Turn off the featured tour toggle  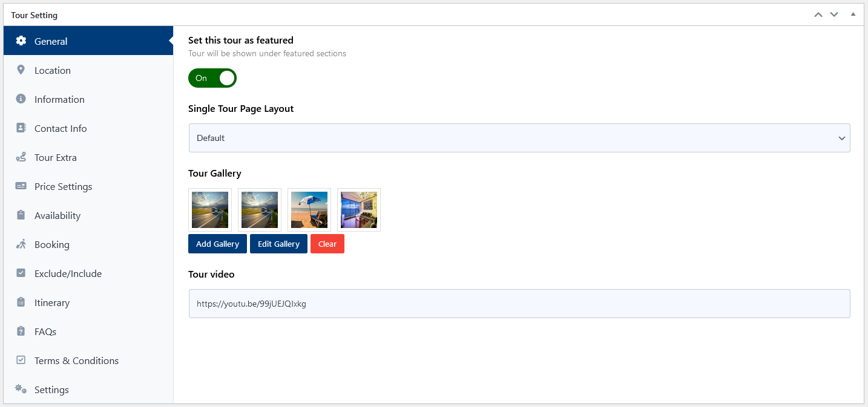[212, 78]
